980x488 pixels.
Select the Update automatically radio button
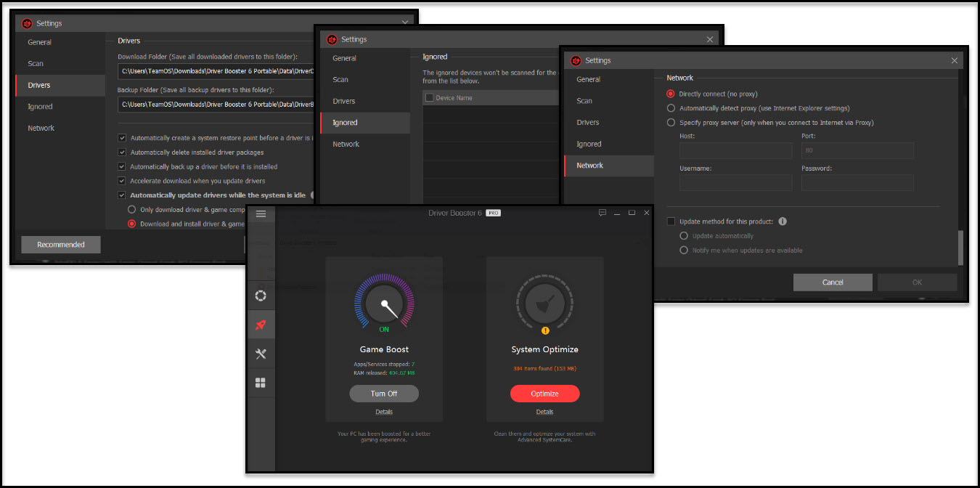684,236
